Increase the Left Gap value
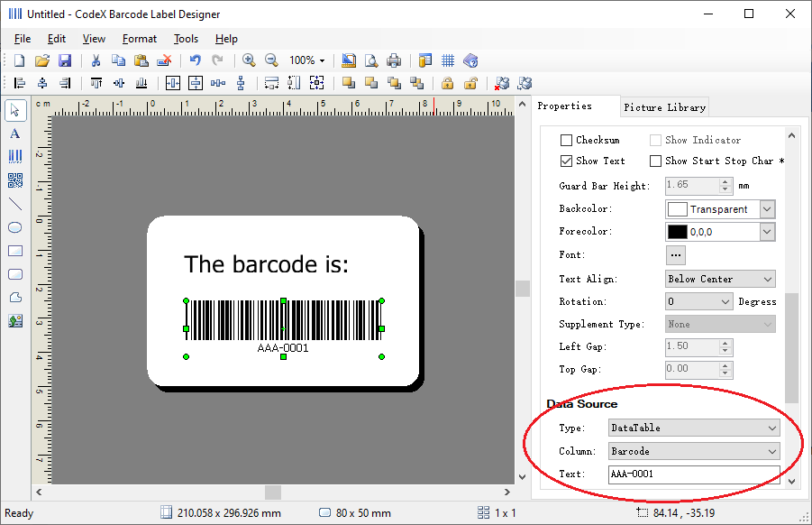The image size is (812, 525). coord(725,343)
